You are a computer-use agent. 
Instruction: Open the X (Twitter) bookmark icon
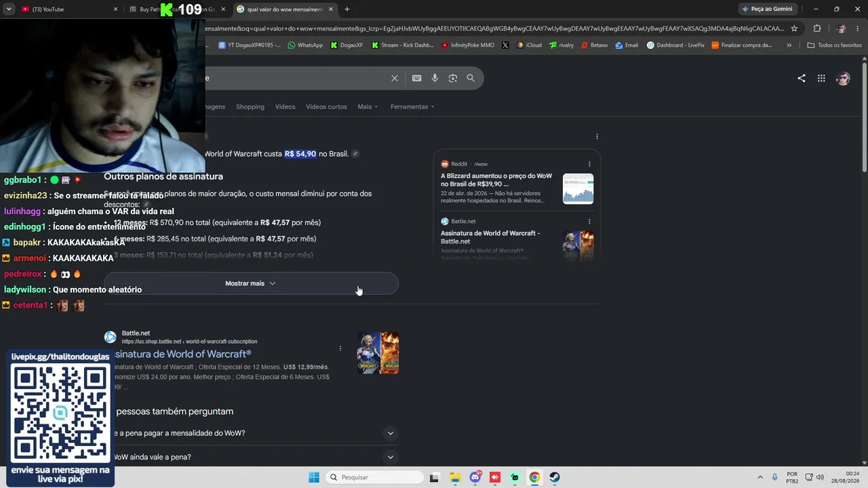pos(505,45)
